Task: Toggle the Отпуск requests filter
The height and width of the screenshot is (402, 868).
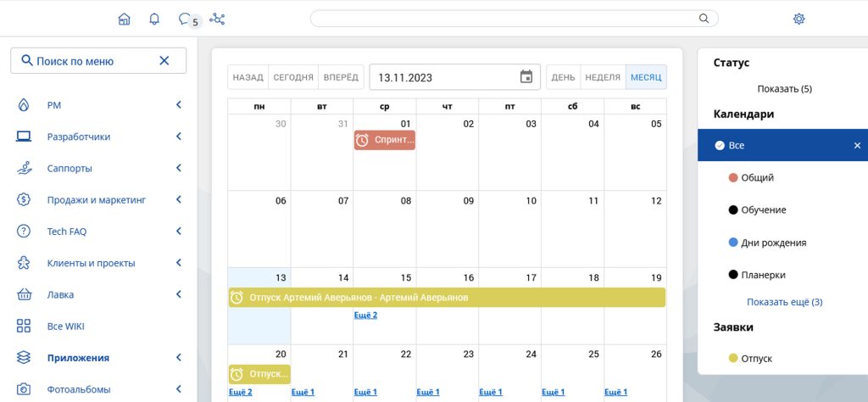Action: tap(756, 359)
